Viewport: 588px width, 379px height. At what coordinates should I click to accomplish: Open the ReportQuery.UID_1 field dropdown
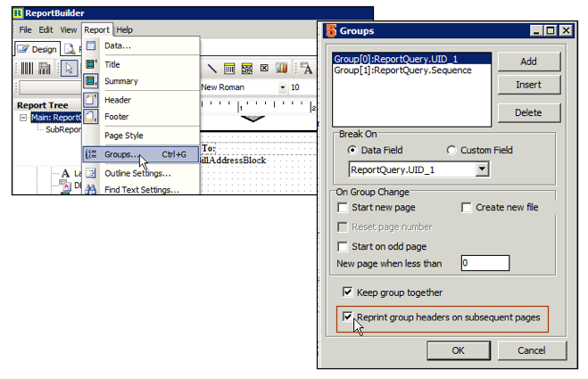tap(482, 169)
